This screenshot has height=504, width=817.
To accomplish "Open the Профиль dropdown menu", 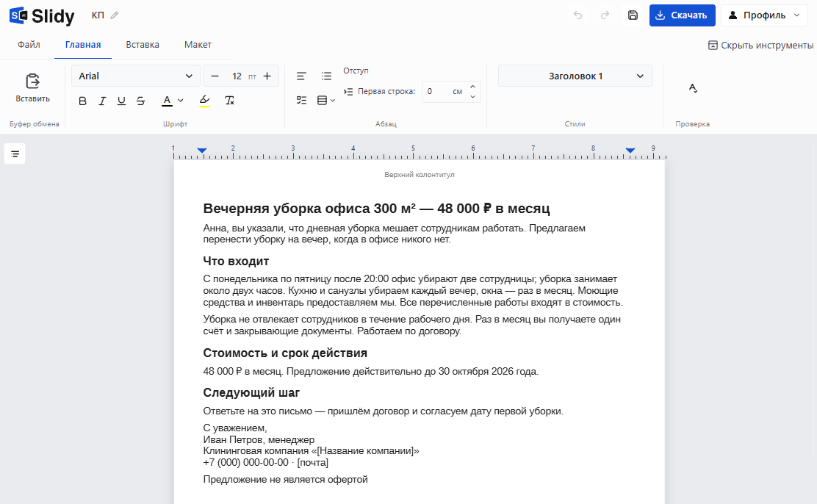I will [x=764, y=15].
